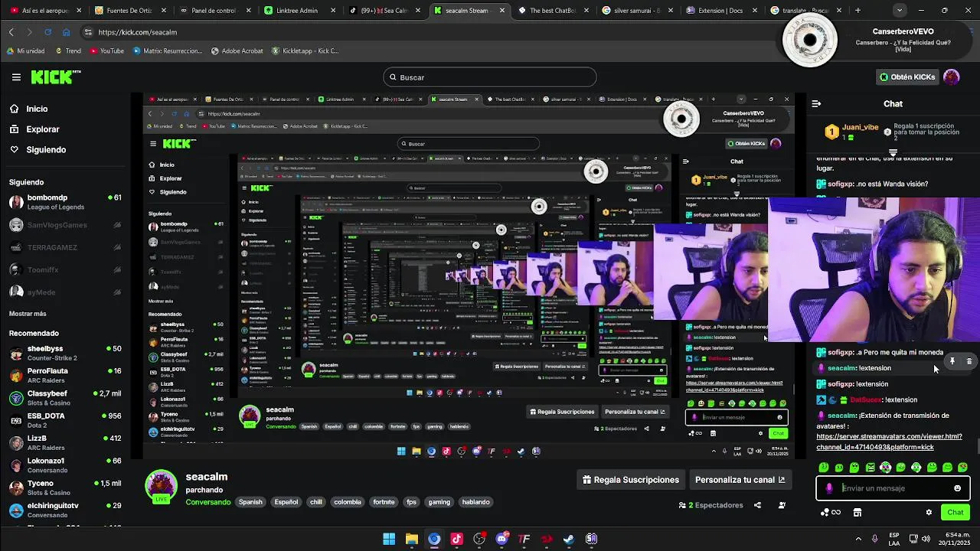Select the chill tag

tap(316, 502)
